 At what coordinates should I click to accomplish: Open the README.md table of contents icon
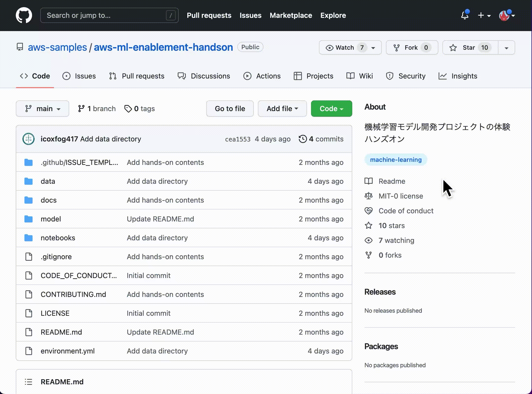point(29,382)
